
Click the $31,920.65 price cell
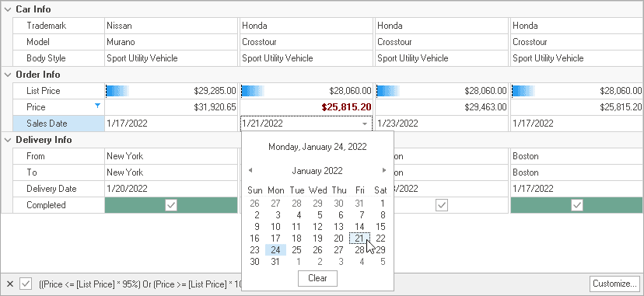point(171,107)
